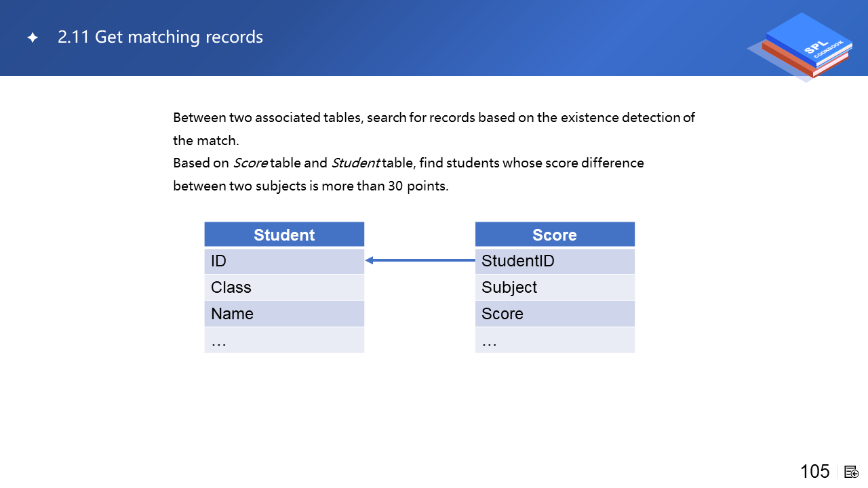Click the ellipsis row in Score table

[555, 340]
